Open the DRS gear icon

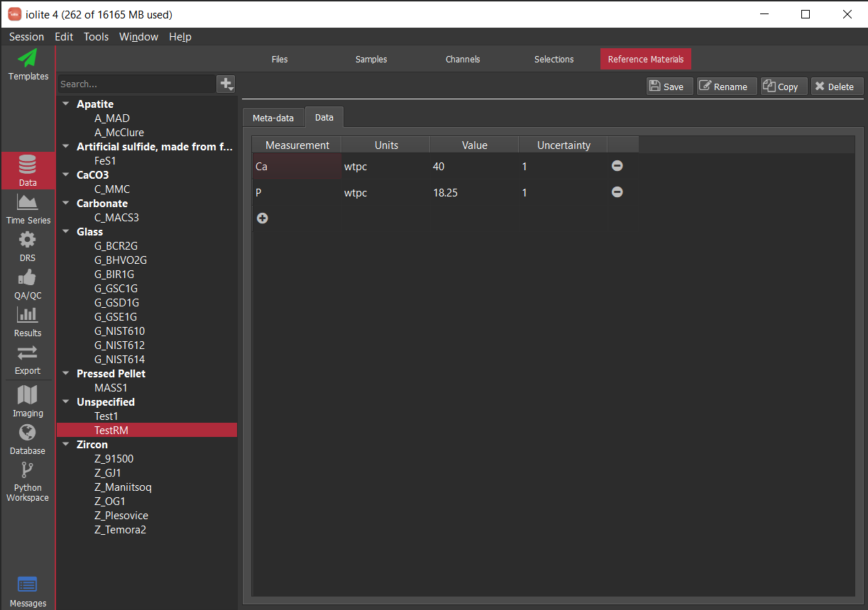pyautogui.click(x=28, y=240)
